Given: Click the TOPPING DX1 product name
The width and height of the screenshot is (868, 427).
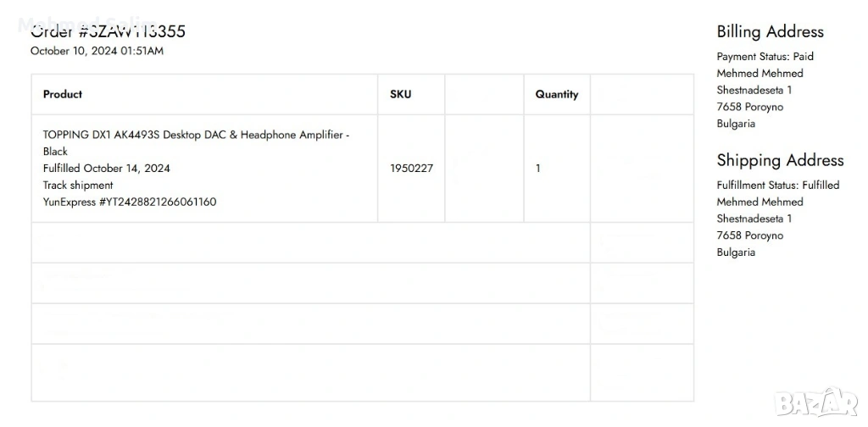Looking at the screenshot, I should pos(196,135).
